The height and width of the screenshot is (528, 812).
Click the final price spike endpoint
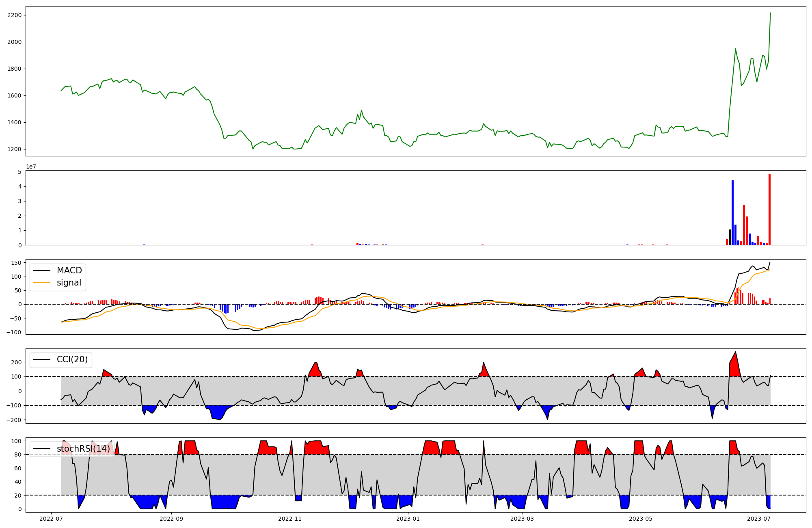click(770, 13)
